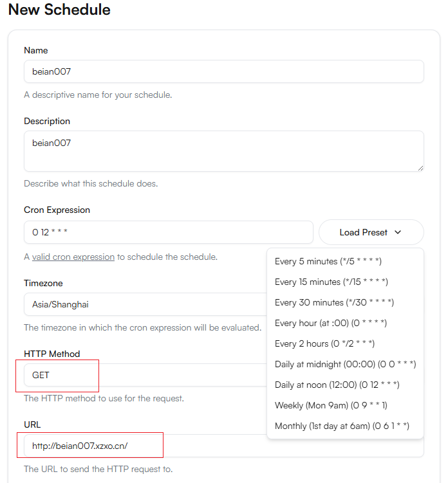Choose Every 15 minutes preset
The width and height of the screenshot is (448, 483).
(x=331, y=282)
